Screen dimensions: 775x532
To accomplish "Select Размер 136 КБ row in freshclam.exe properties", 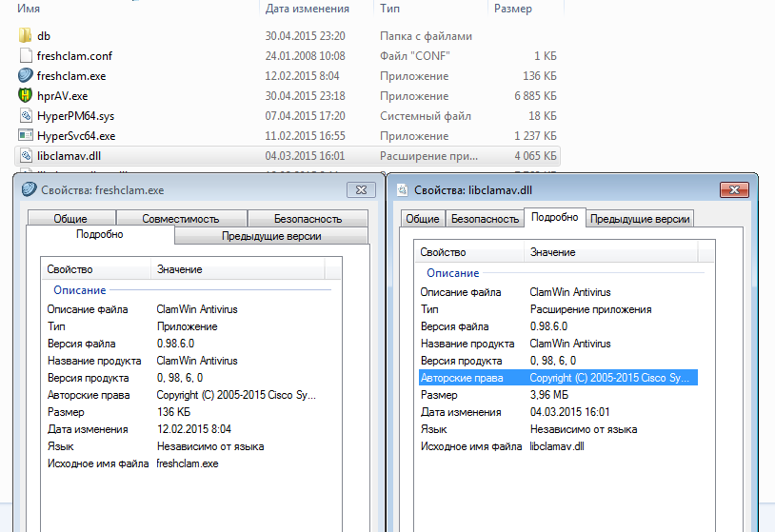I will 185,412.
